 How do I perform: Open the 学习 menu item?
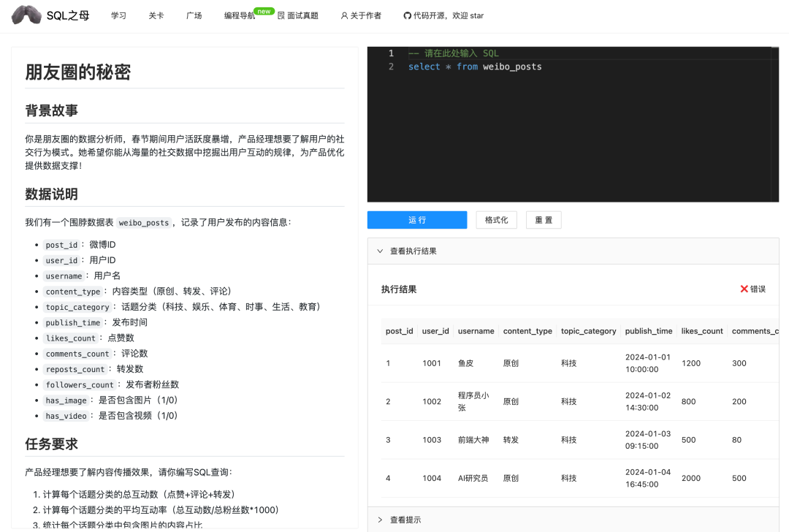point(119,15)
